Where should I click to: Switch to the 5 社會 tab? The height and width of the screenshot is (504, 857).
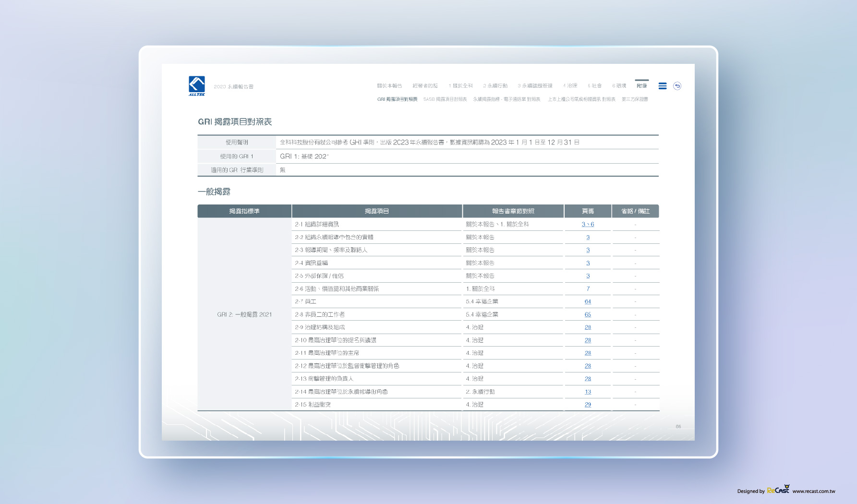click(594, 86)
